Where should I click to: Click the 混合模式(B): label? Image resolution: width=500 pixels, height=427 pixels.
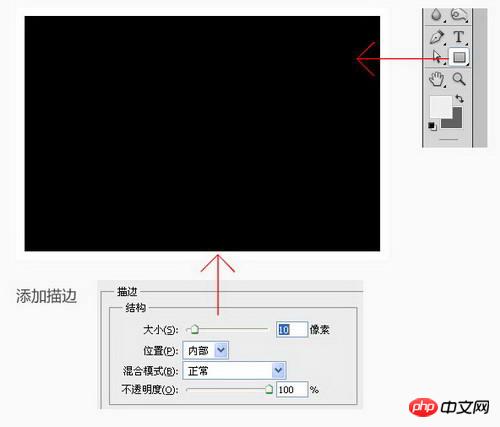(x=150, y=371)
